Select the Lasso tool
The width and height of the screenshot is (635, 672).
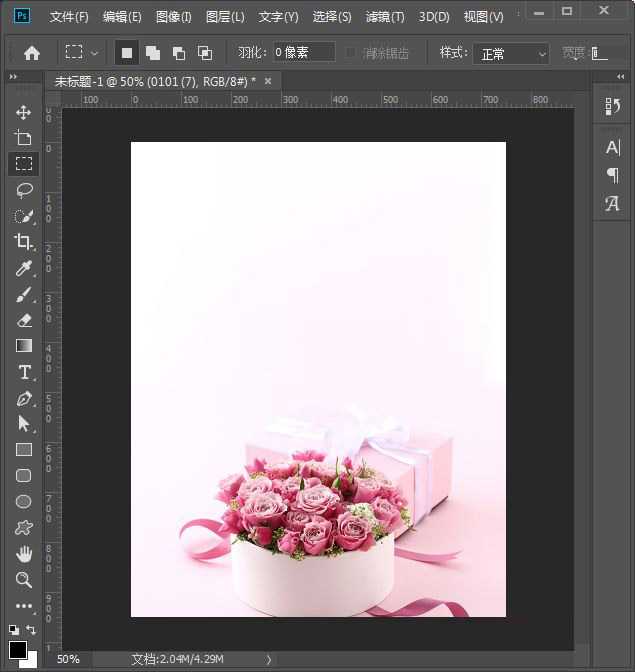(23, 190)
